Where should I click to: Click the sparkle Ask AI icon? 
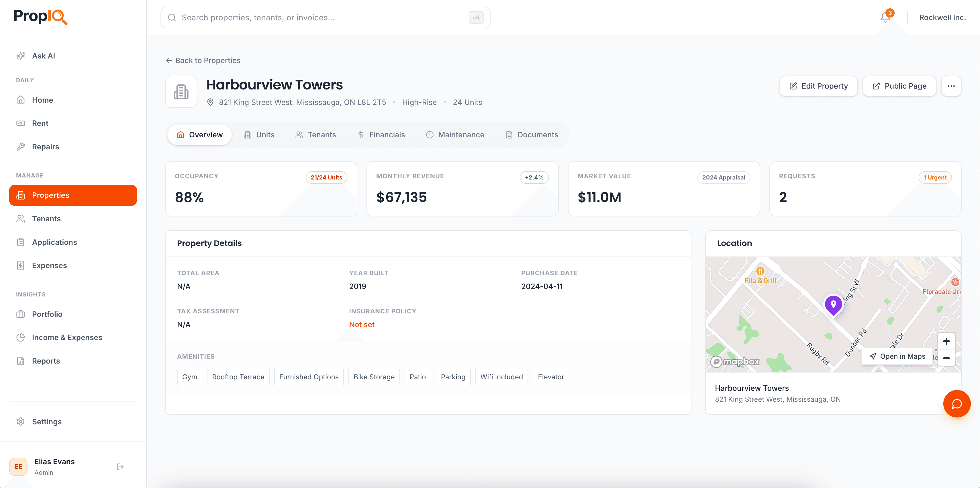(x=21, y=56)
